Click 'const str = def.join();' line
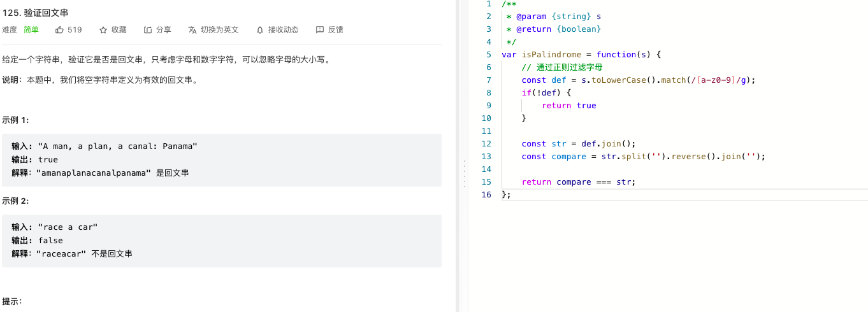The width and height of the screenshot is (868, 312). 579,143
